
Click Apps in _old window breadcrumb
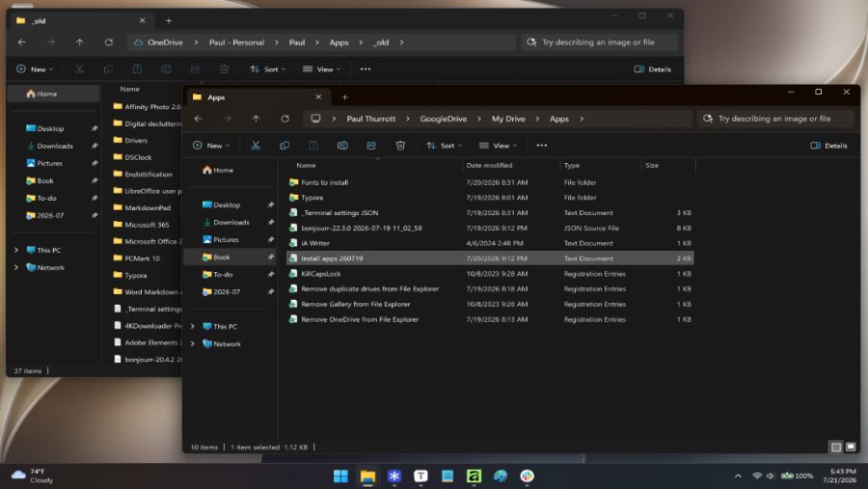coord(339,42)
